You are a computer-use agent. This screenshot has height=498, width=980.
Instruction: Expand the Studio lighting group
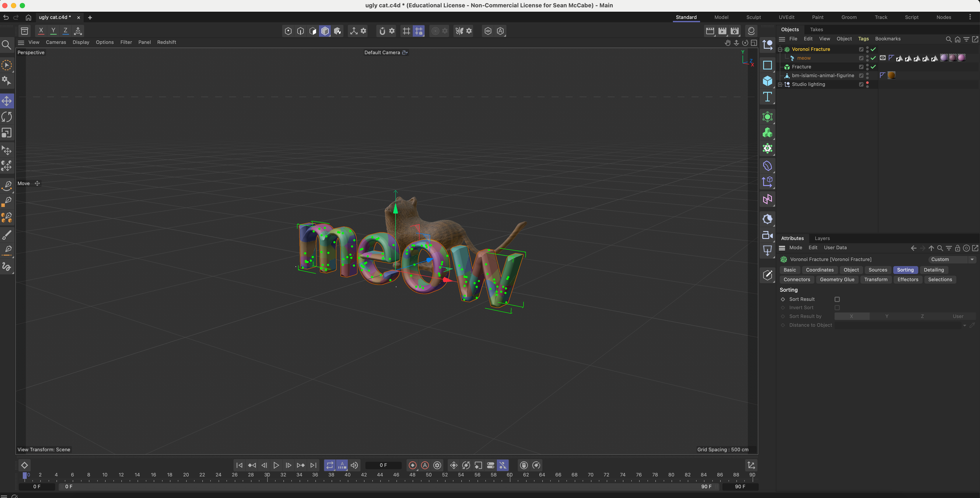point(780,85)
